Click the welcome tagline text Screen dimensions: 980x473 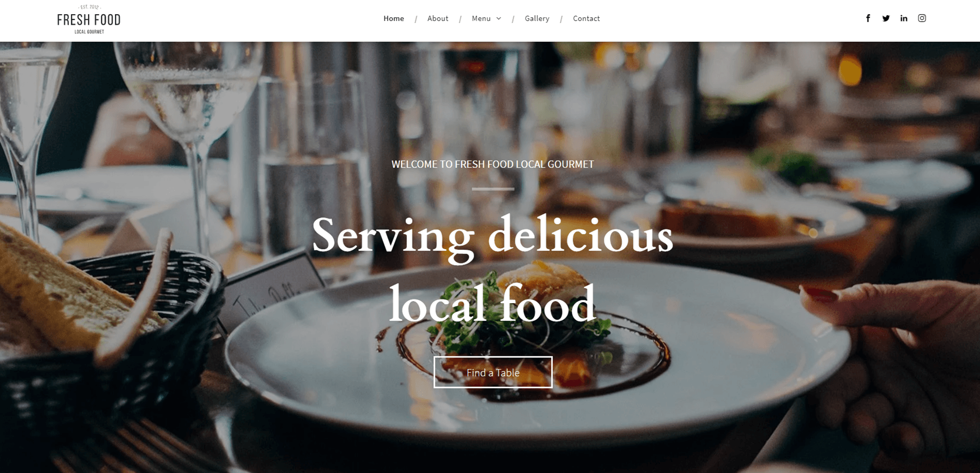pos(492,164)
